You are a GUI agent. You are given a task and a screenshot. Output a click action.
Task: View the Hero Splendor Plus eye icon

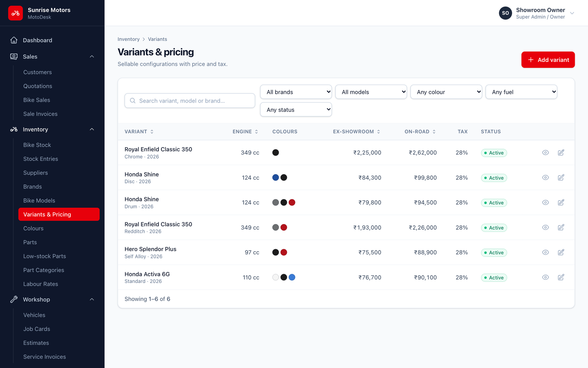click(x=545, y=252)
